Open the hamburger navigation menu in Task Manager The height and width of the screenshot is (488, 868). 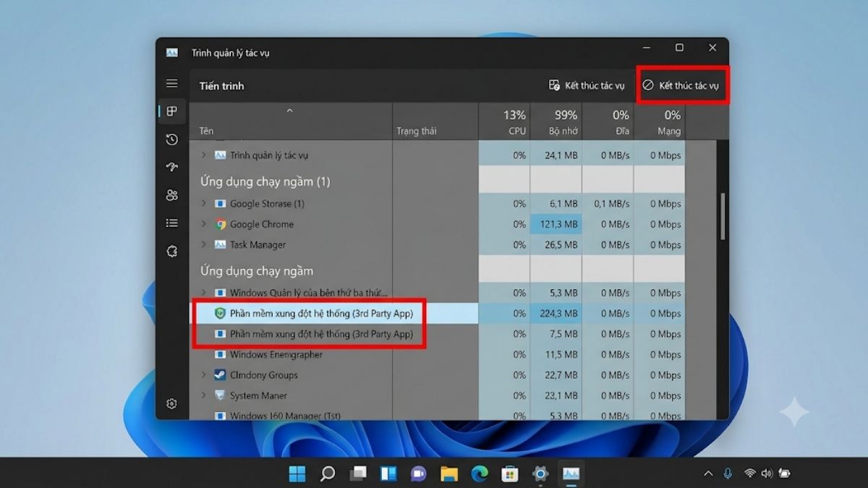coord(171,84)
